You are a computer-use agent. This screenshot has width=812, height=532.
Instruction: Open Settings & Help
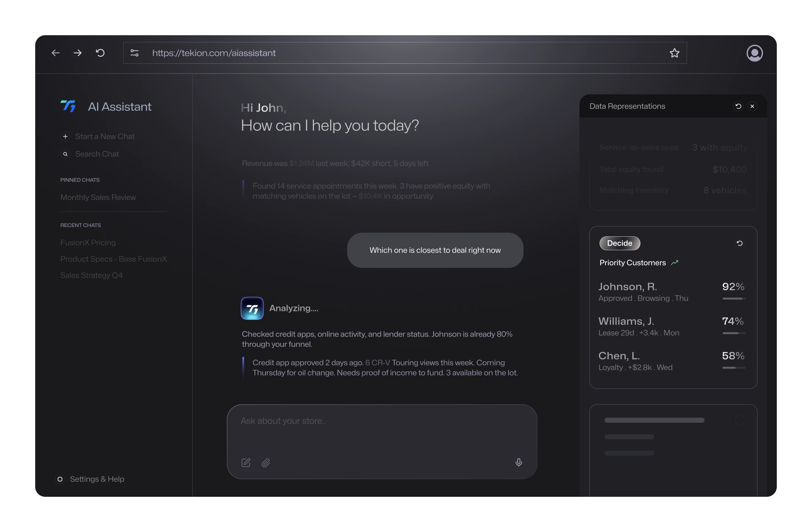click(96, 479)
